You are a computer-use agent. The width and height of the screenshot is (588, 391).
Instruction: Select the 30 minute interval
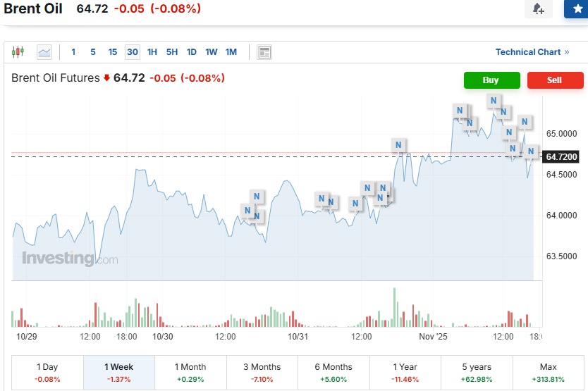133,52
